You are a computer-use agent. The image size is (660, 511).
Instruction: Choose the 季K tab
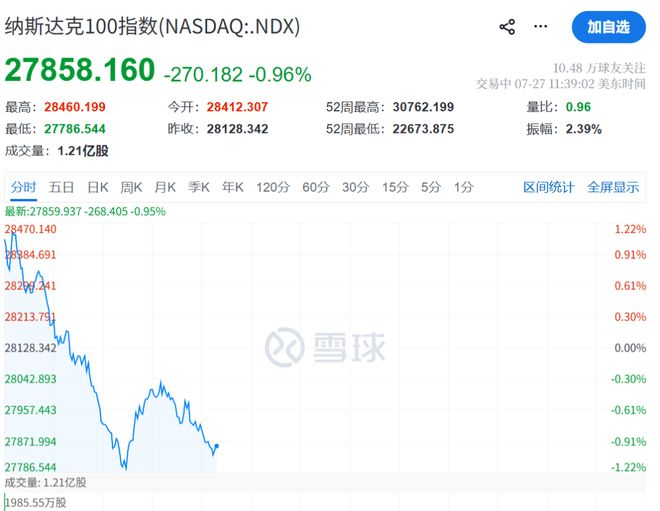click(199, 187)
